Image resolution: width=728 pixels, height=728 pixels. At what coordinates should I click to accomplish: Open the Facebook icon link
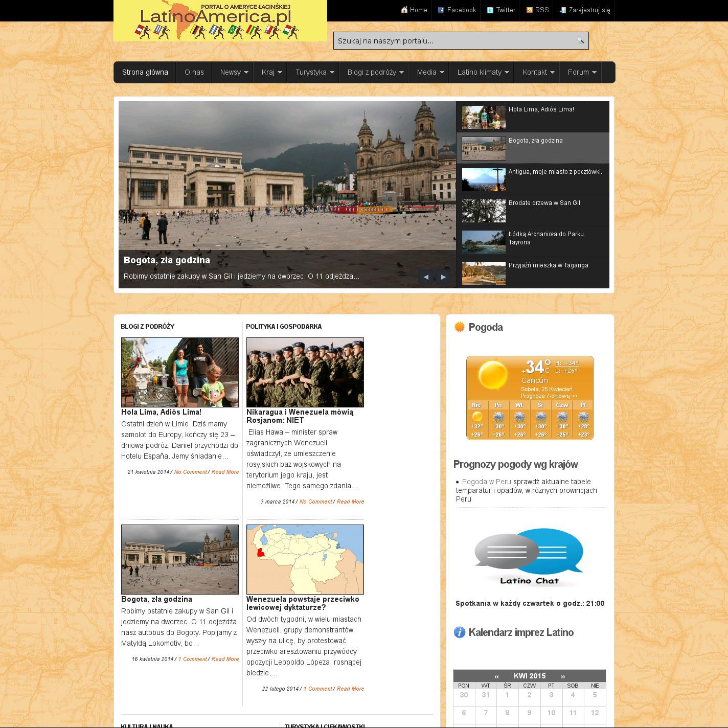coord(441,10)
